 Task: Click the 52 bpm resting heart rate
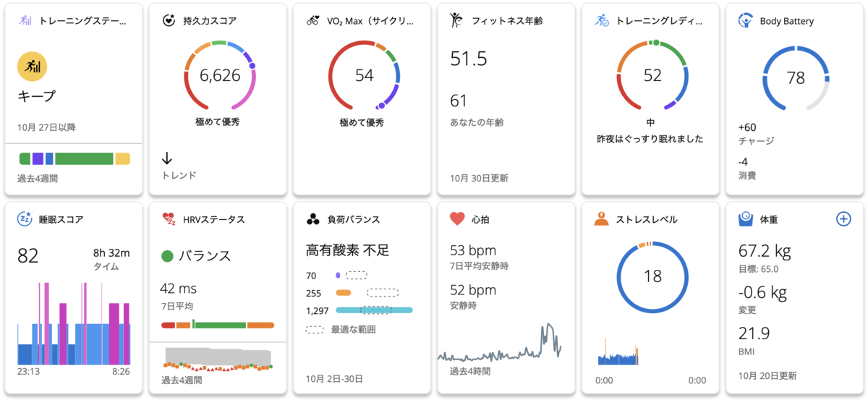(473, 289)
